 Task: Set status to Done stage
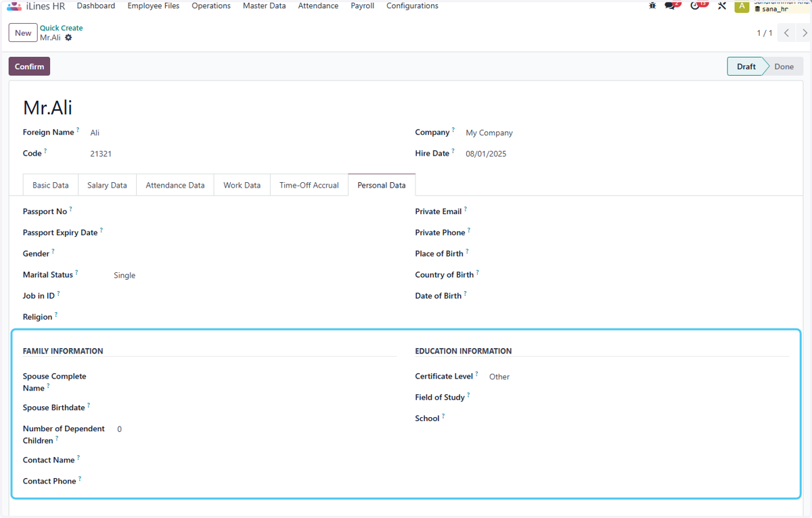[x=784, y=66]
